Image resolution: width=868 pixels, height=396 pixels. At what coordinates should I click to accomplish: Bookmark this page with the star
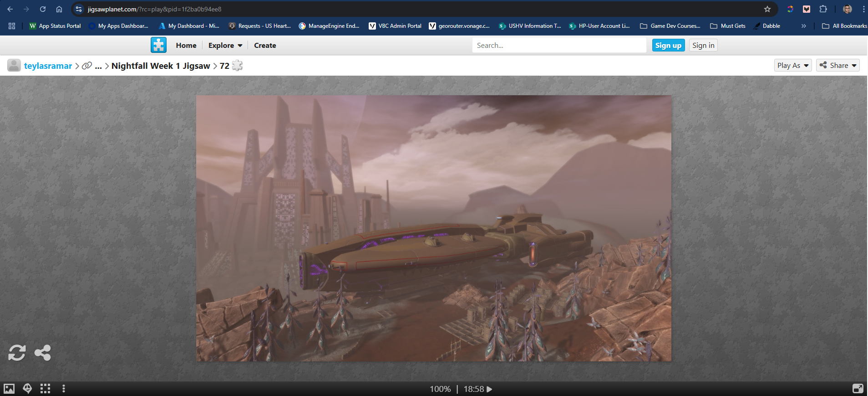coord(767,9)
